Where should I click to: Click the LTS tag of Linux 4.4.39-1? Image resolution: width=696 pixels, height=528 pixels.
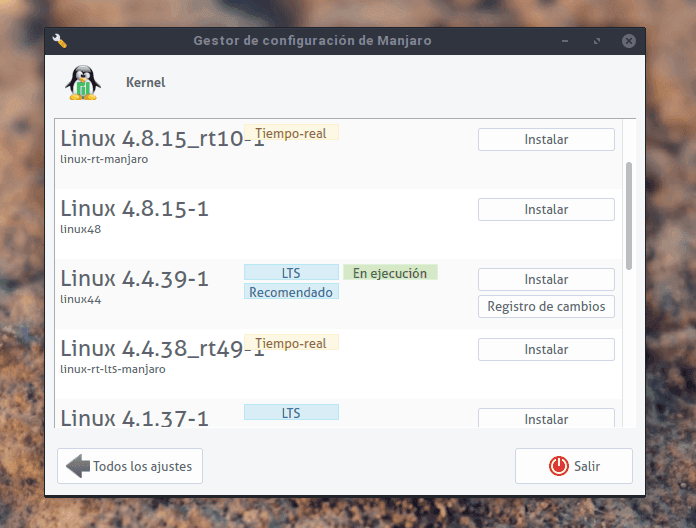(x=291, y=272)
